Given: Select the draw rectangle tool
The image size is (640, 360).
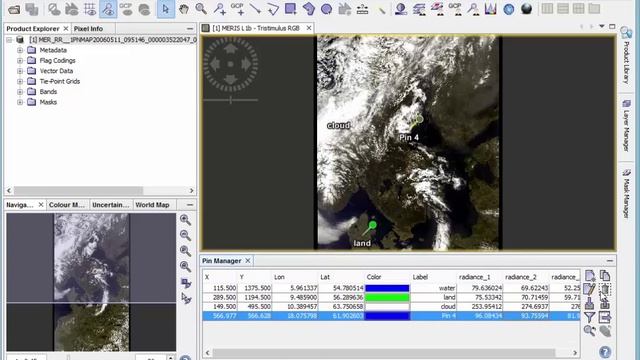Looking at the screenshot, I should [x=291, y=9].
